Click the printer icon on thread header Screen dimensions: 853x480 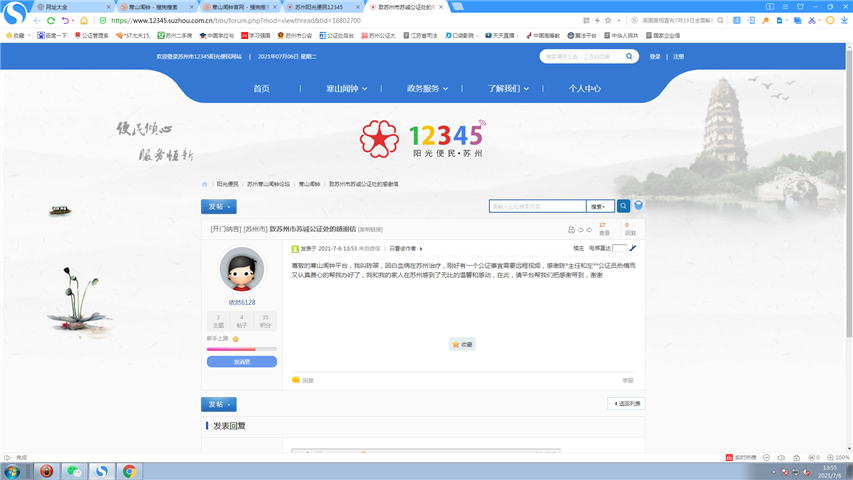(571, 230)
